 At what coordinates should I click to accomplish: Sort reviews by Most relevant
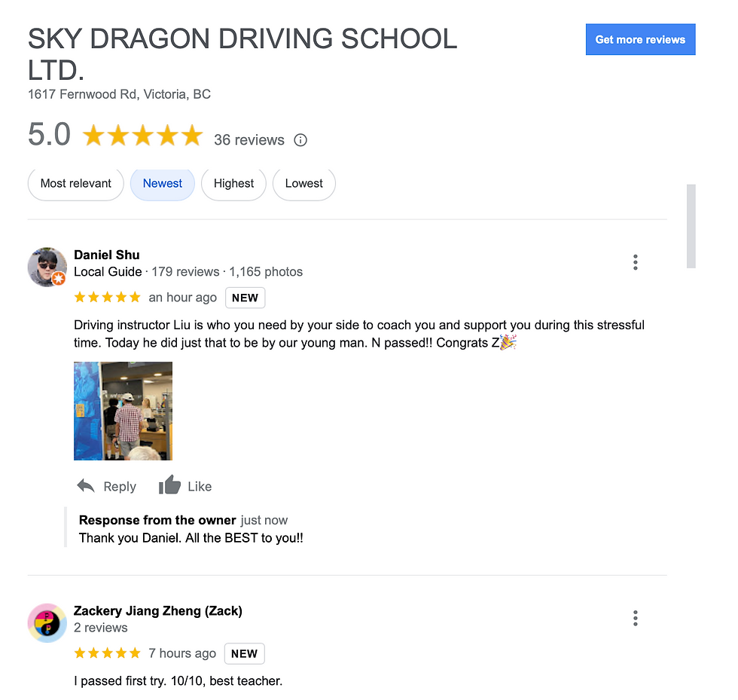(76, 184)
